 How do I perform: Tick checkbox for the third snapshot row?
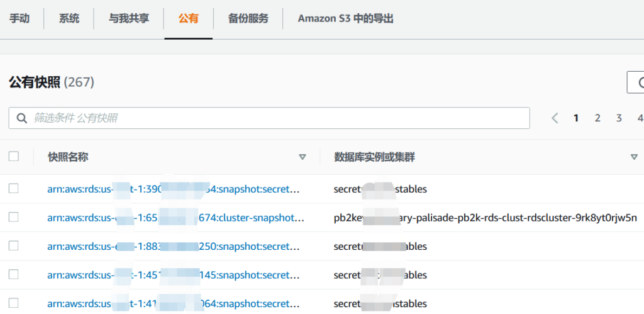(x=14, y=246)
